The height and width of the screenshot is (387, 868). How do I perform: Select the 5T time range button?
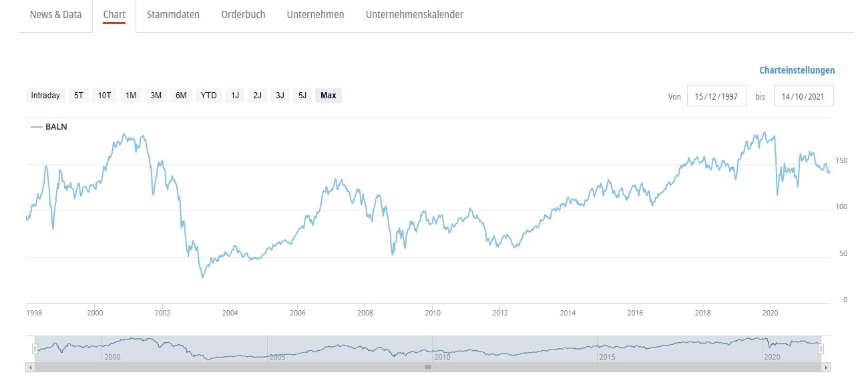[x=79, y=96]
